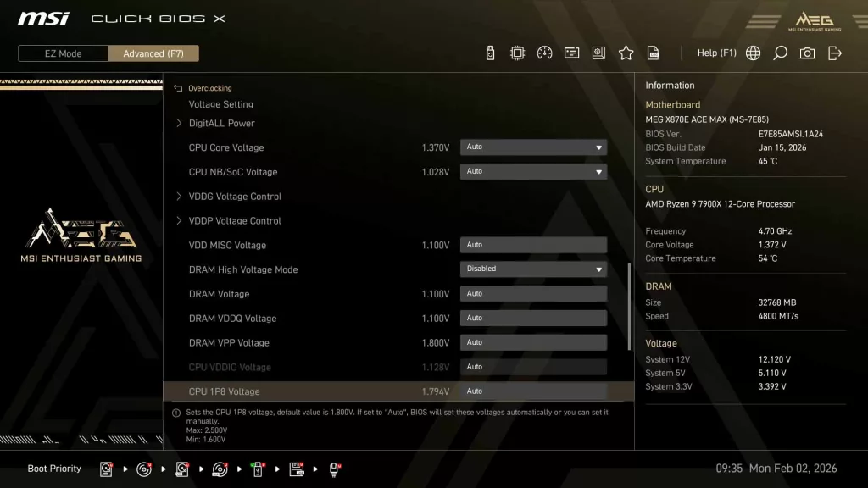Open language selection globe icon
868x488 pixels.
[753, 53]
